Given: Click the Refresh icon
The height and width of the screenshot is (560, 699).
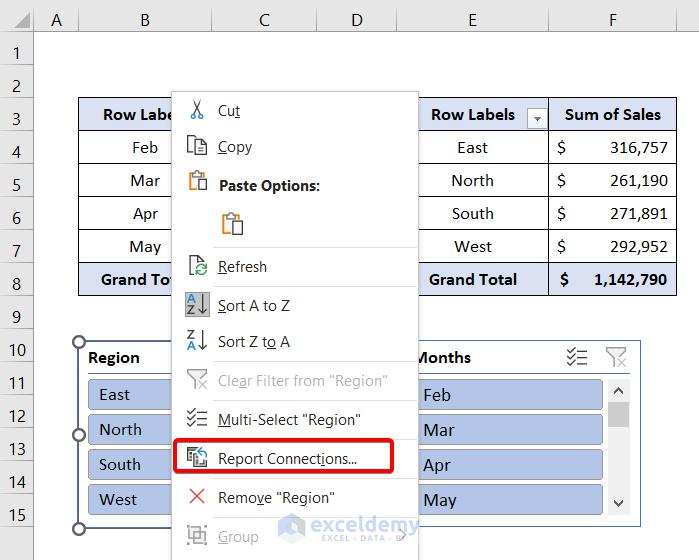Looking at the screenshot, I should click(x=198, y=267).
